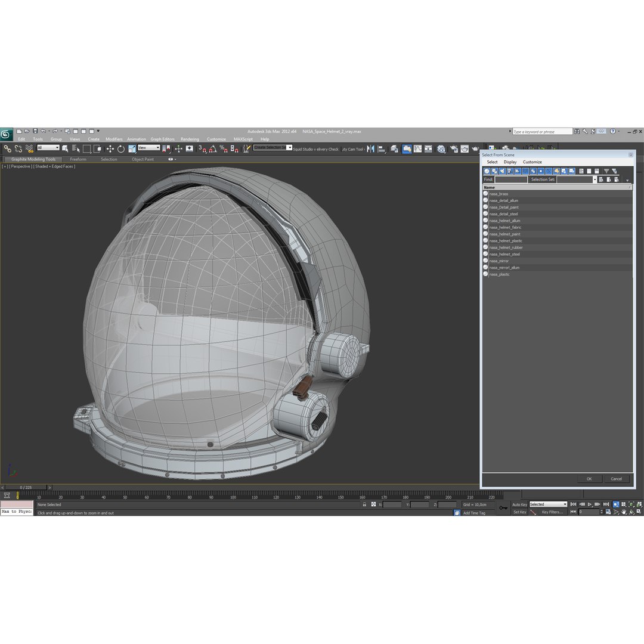Toggle the 3D Snaps button
Screen dimensions: 644x644
tap(202, 148)
